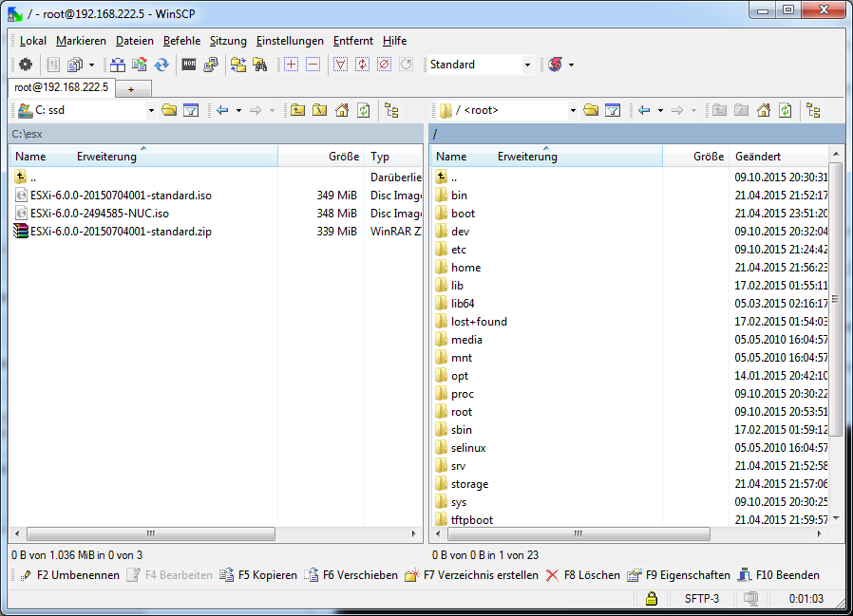The height and width of the screenshot is (616, 853).
Task: Go to local root directory icon
Action: pos(320,110)
